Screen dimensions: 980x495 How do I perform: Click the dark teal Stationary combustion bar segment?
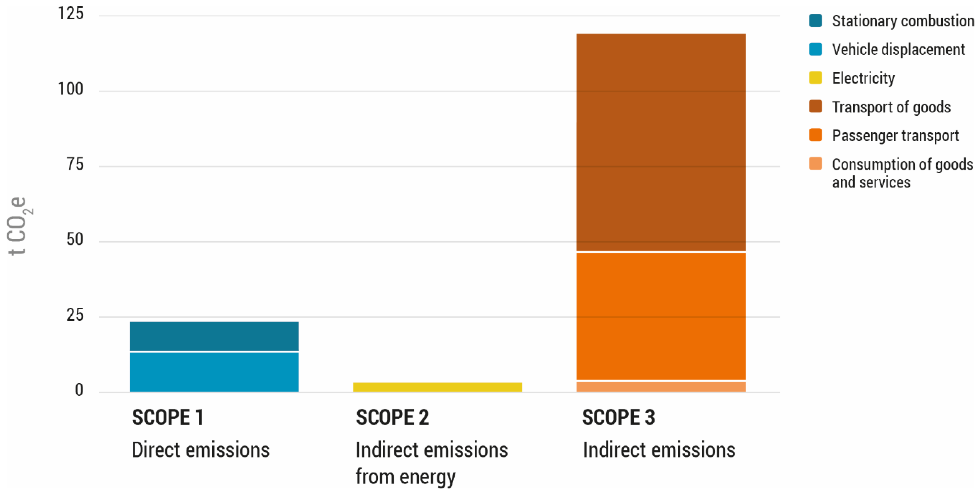tap(214, 336)
